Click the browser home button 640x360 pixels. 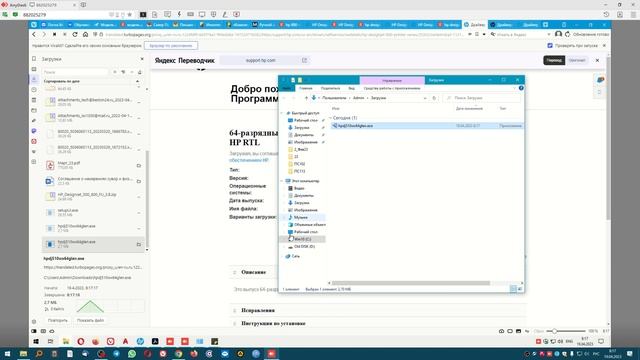(85, 35)
